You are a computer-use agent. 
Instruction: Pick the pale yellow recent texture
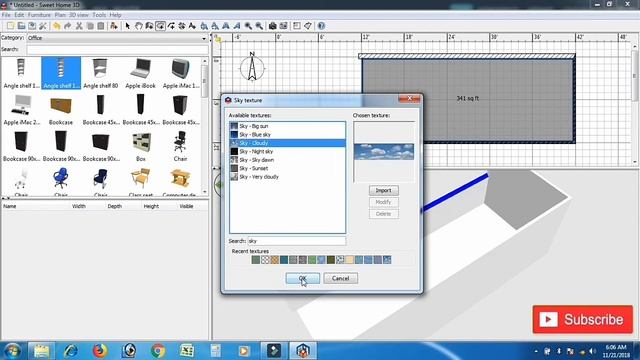click(x=349, y=260)
